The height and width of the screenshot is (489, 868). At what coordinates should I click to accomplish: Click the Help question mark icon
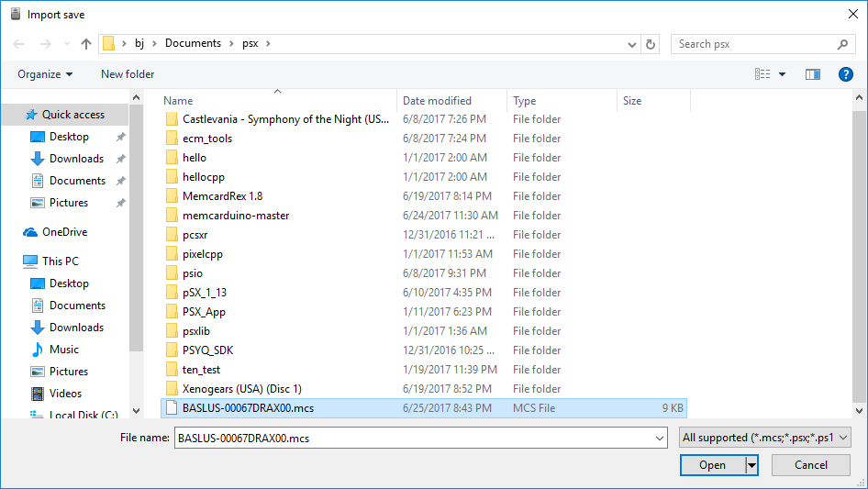[846, 74]
